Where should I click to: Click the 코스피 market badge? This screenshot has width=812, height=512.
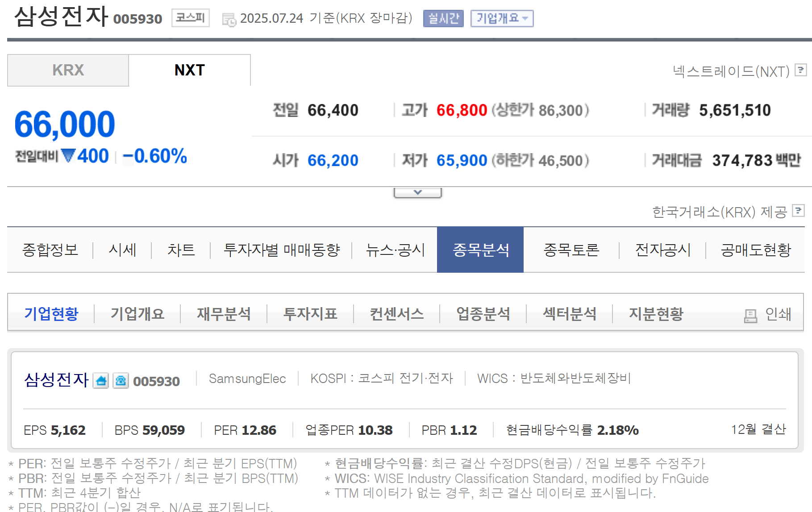click(x=191, y=18)
